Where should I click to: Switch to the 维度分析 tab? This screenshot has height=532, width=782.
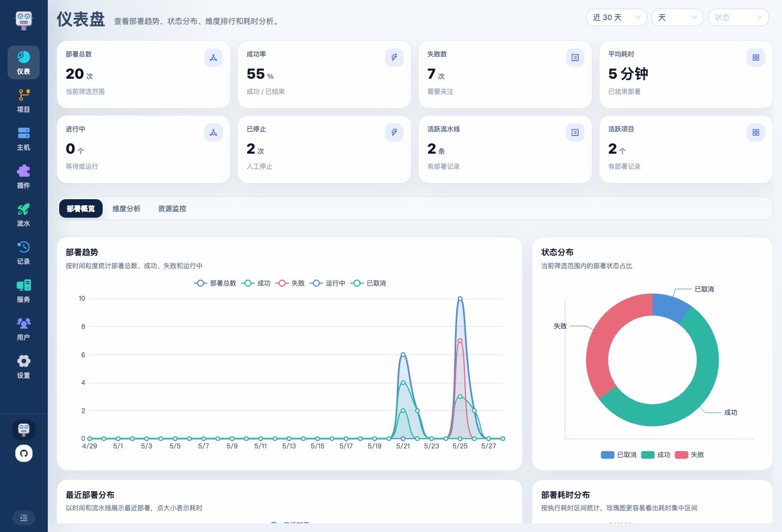click(x=127, y=208)
